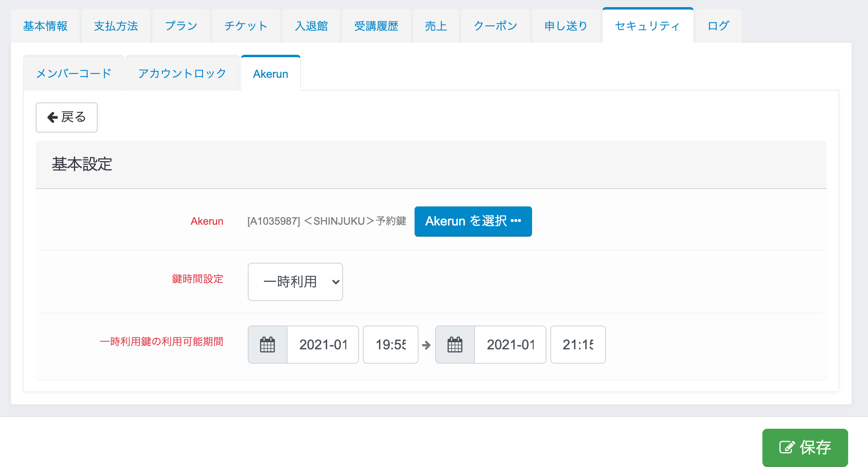Click the green 保存 save button

tap(805, 447)
